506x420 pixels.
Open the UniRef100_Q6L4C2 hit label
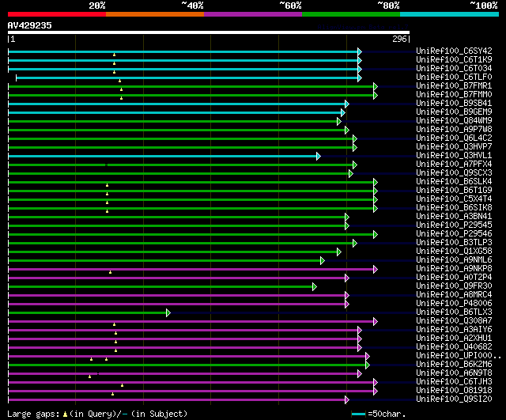(x=454, y=138)
